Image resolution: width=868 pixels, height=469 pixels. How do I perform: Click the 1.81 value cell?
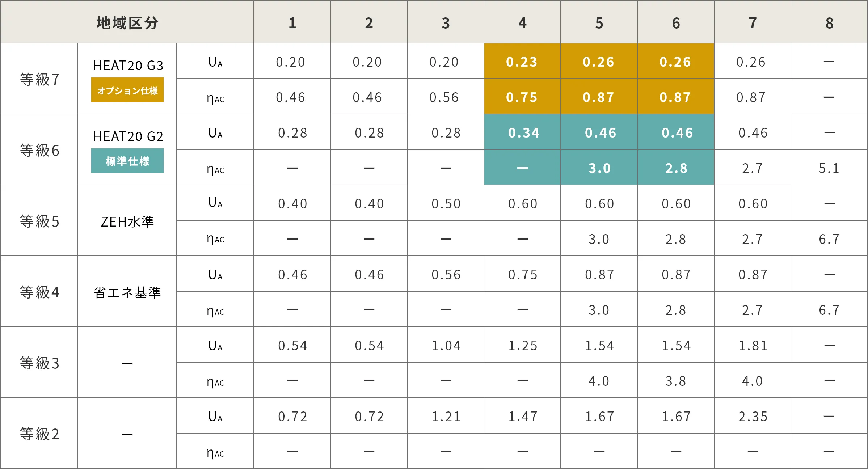[753, 346]
